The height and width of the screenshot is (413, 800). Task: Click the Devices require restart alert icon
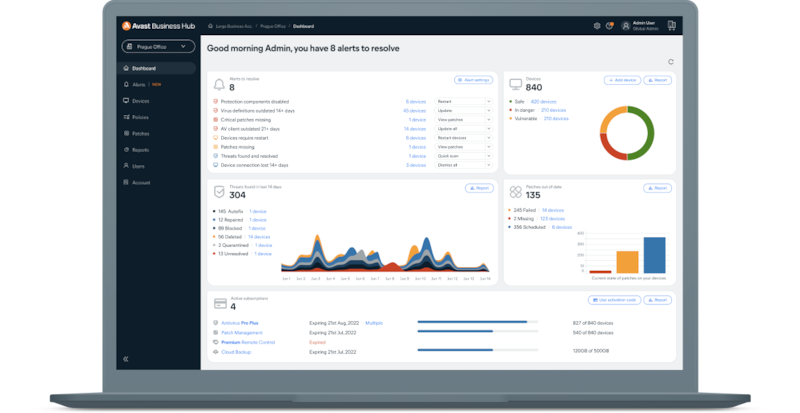215,138
